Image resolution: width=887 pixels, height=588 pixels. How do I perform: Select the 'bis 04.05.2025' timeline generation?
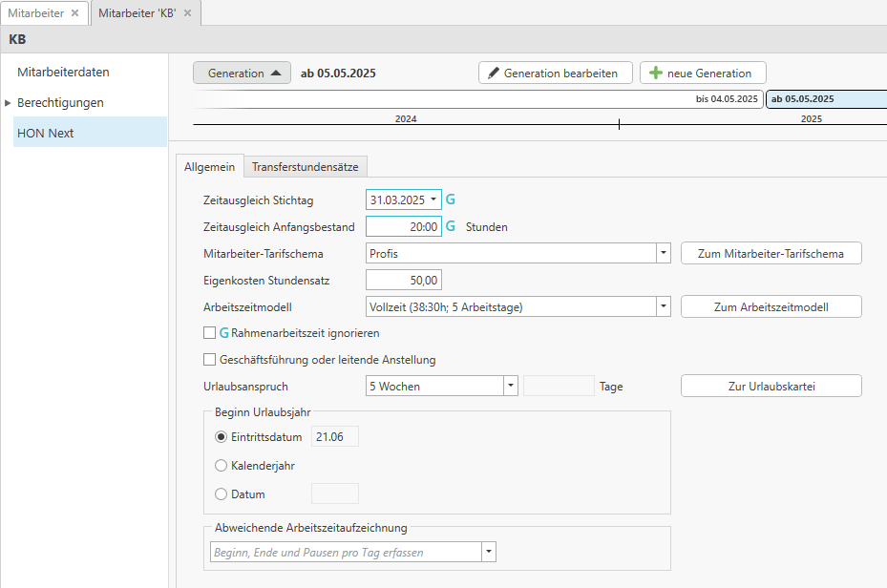[477, 99]
